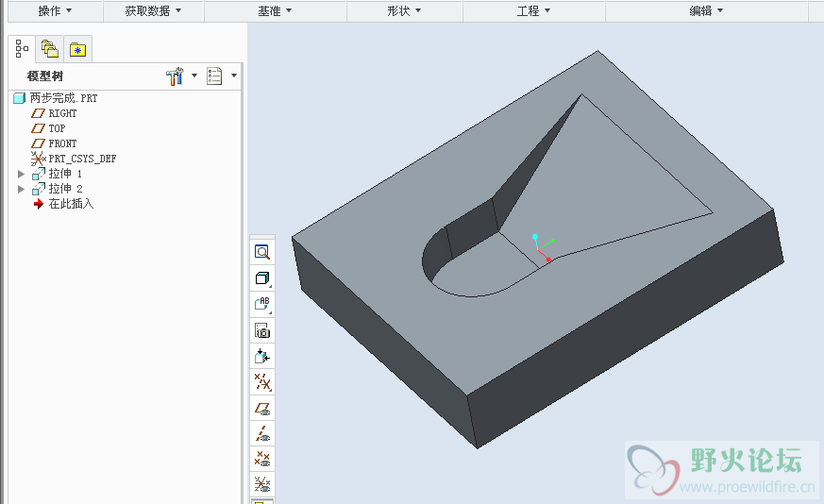The height and width of the screenshot is (504, 824).
Task: Open the 工程 ribbon group dropdown
Action: [533, 11]
